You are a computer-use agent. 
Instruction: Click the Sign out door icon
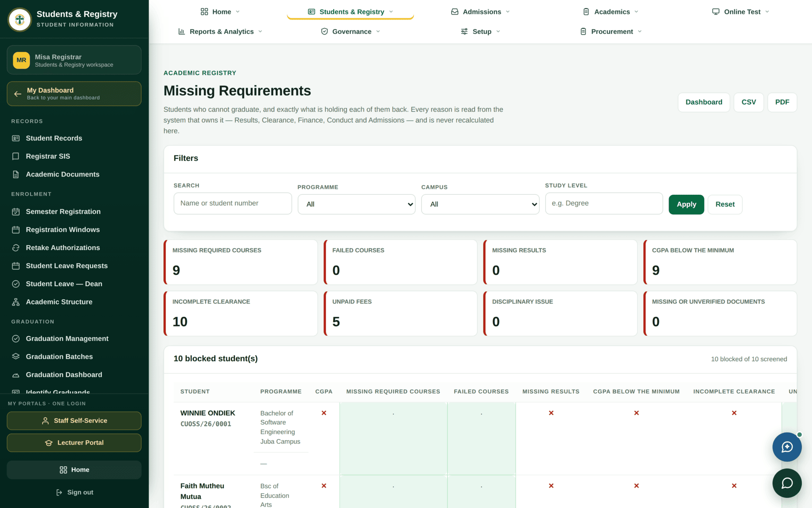(59, 492)
